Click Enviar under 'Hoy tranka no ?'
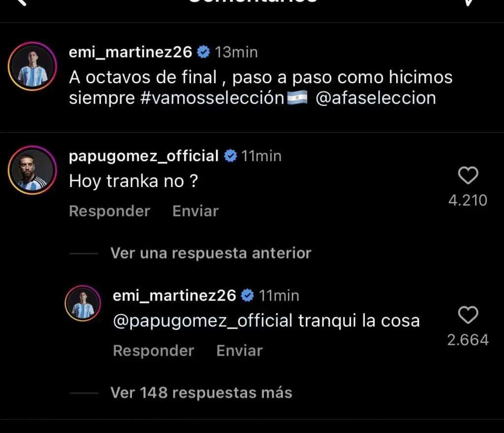This screenshot has width=504, height=433. (x=195, y=211)
